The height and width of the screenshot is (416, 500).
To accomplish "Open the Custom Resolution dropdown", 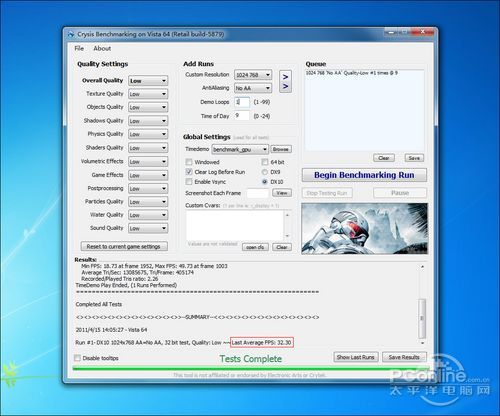I will click(x=253, y=75).
